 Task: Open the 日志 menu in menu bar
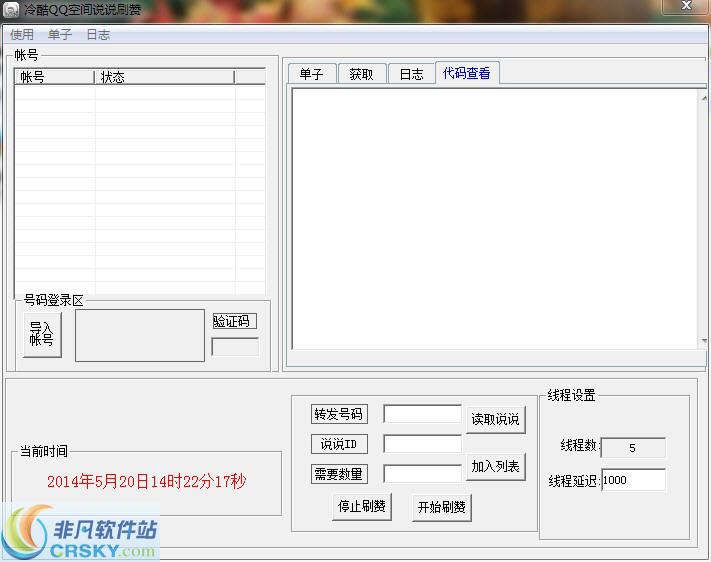pos(98,34)
